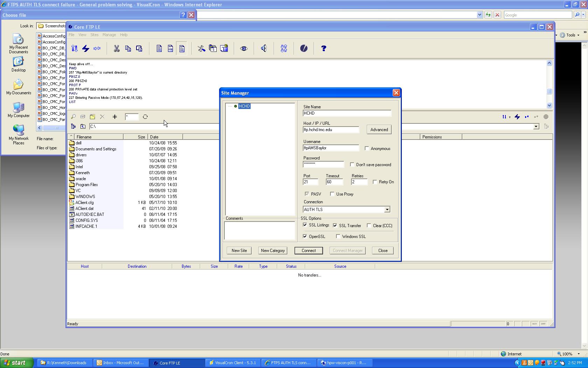Click the refresh icon beside the filter box
Viewport: 588px width, 368px height.
145,117
